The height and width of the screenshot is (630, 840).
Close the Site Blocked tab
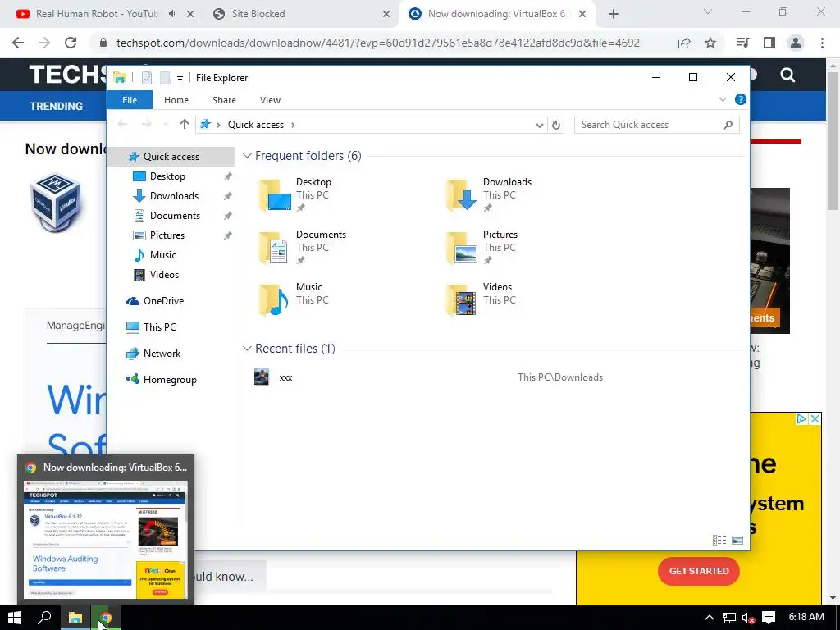(386, 15)
